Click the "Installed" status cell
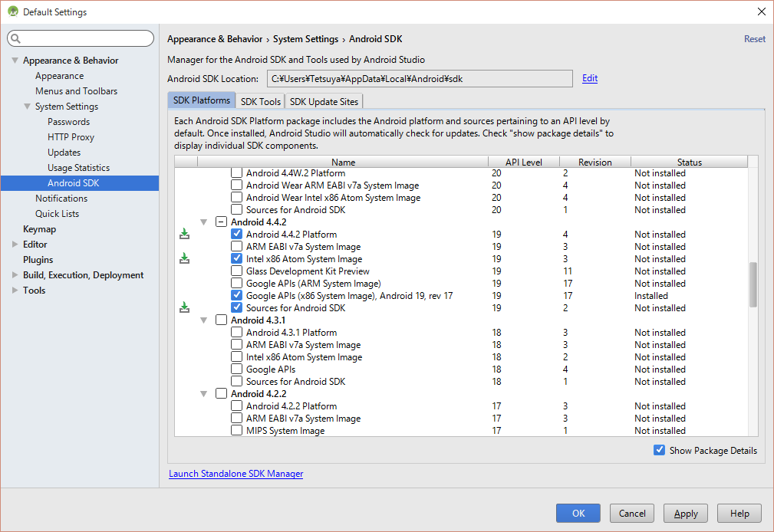The width and height of the screenshot is (774, 532). point(651,296)
